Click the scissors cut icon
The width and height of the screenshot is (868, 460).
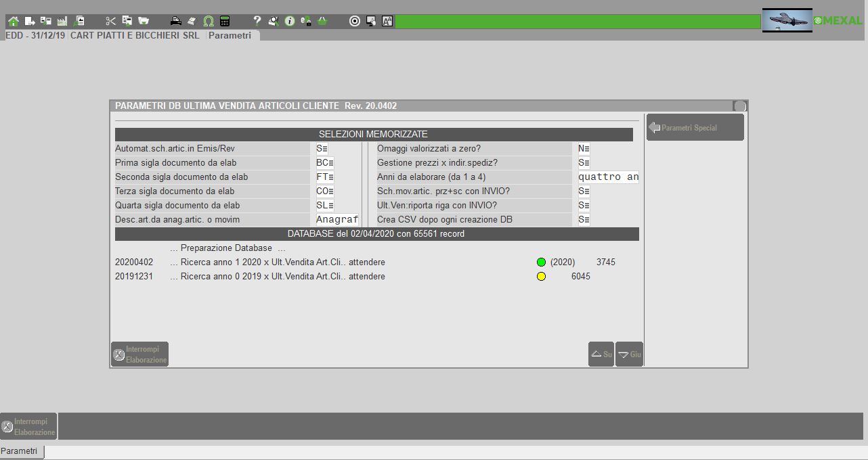[x=111, y=21]
